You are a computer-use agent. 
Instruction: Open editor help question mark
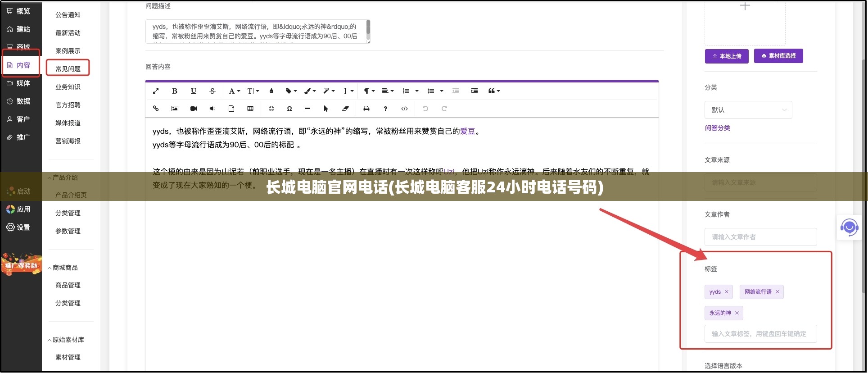pos(385,109)
